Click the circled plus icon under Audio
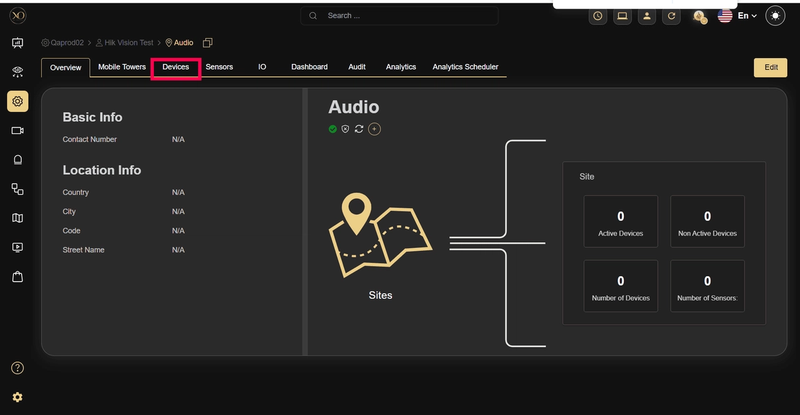The image size is (800, 415). (374, 129)
